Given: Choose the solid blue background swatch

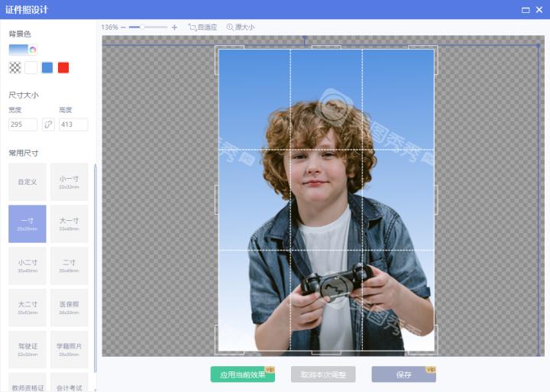Looking at the screenshot, I should click(x=47, y=68).
